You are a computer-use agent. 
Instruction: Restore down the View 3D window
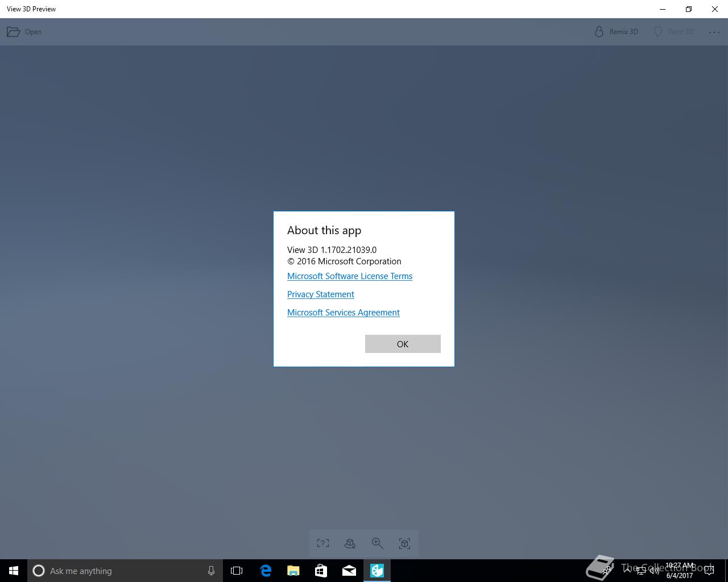click(x=689, y=9)
